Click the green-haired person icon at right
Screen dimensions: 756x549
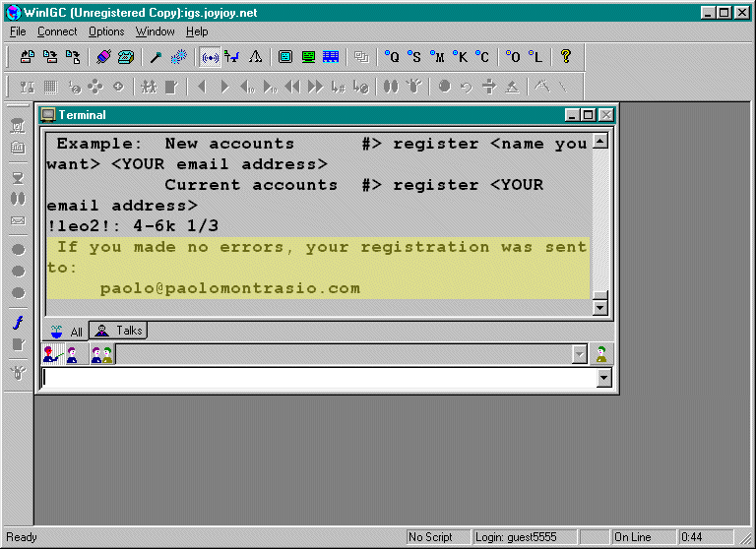pyautogui.click(x=601, y=354)
